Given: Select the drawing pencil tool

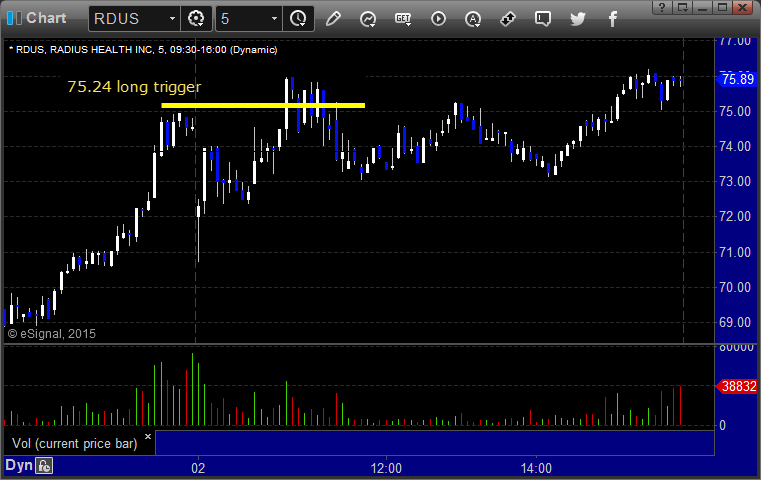Looking at the screenshot, I should (333, 19).
